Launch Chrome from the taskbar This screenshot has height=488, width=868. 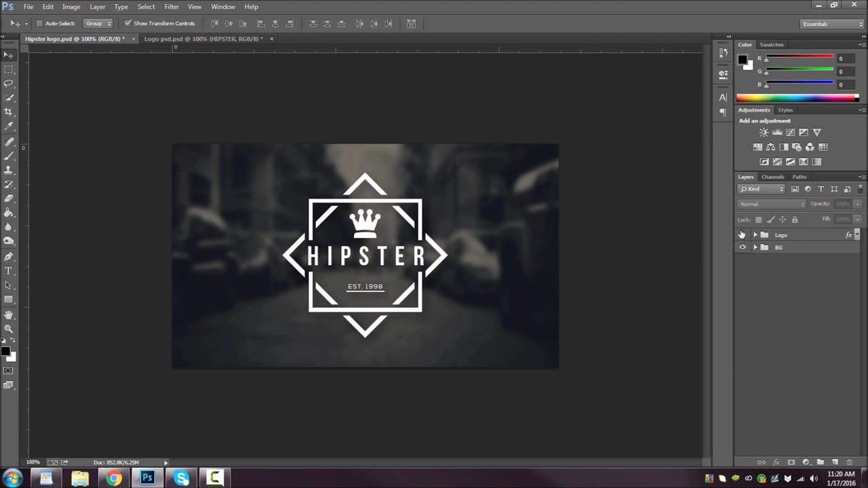[x=113, y=478]
